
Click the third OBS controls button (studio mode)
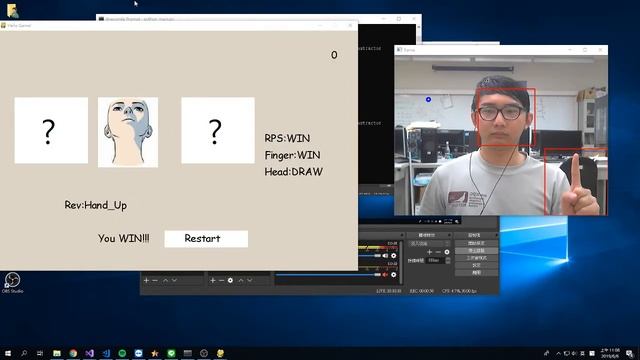click(x=476, y=258)
